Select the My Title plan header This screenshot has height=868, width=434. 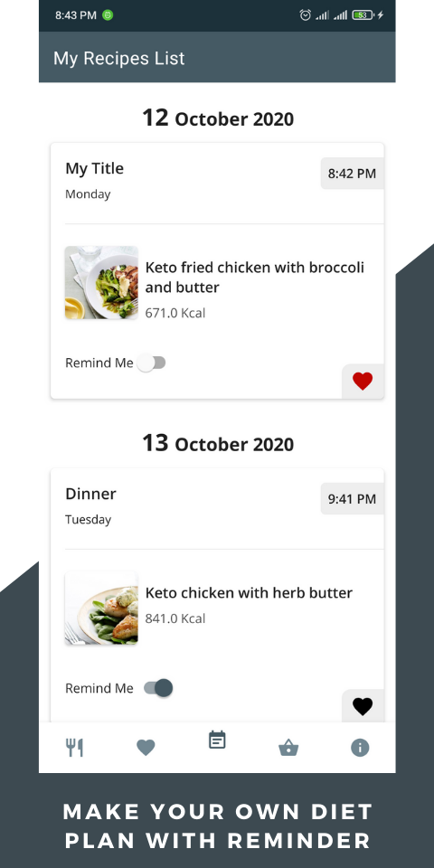(x=95, y=168)
